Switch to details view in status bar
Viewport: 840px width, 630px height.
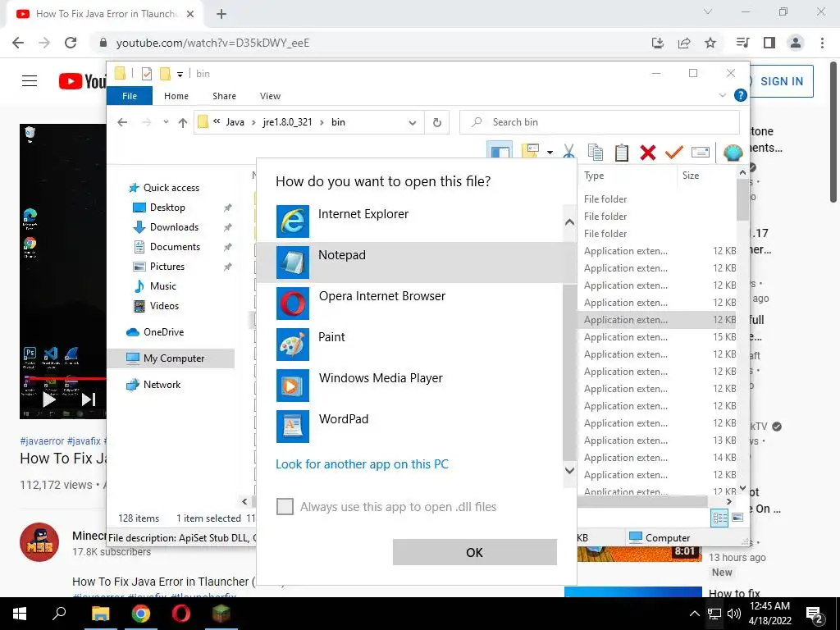click(719, 518)
